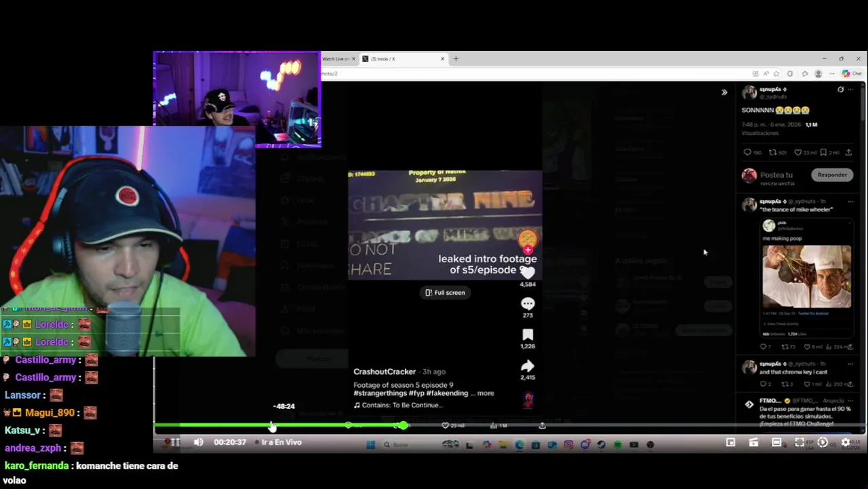Open the 'me making poop' chef image

[x=807, y=276]
